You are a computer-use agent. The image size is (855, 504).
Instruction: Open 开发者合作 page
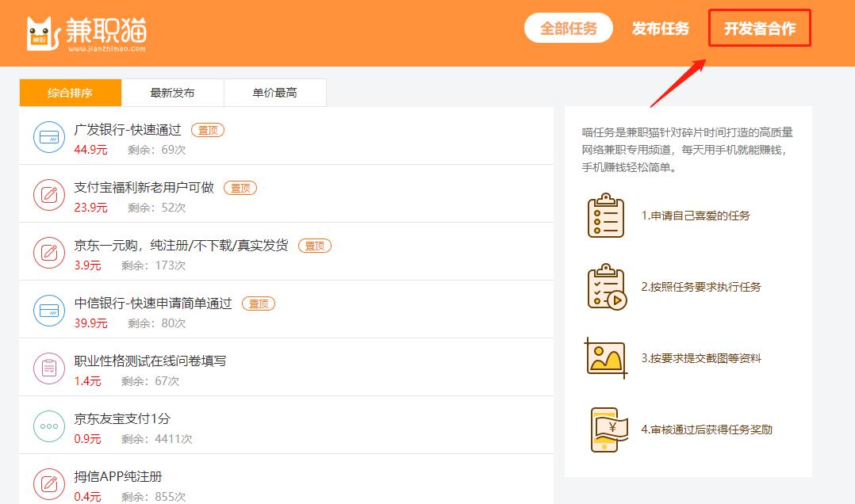(x=760, y=29)
